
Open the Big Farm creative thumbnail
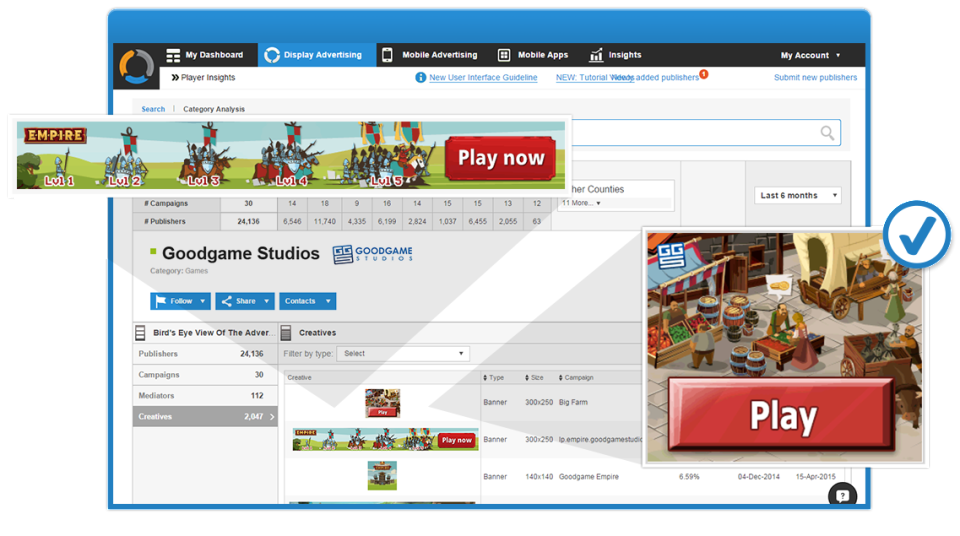383,402
